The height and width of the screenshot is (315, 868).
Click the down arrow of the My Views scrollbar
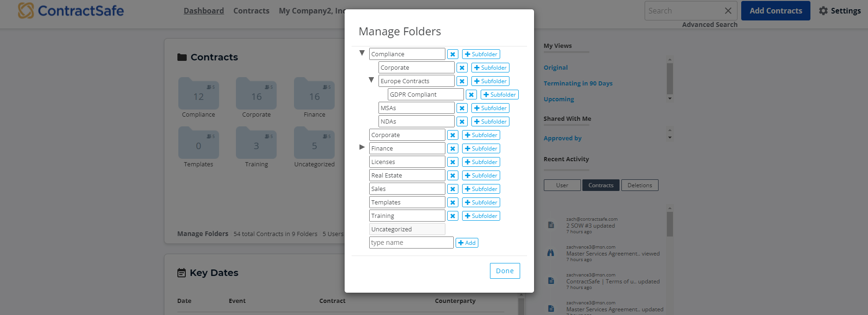[670, 98]
